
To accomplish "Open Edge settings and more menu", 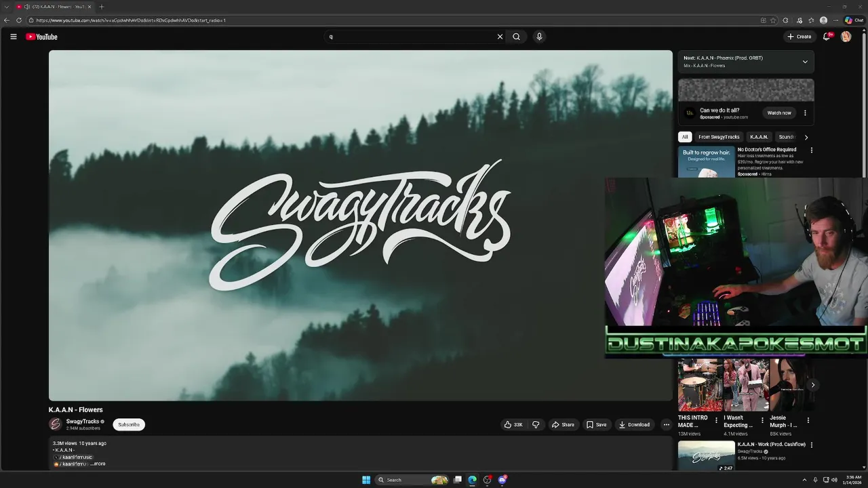I will [x=835, y=20].
